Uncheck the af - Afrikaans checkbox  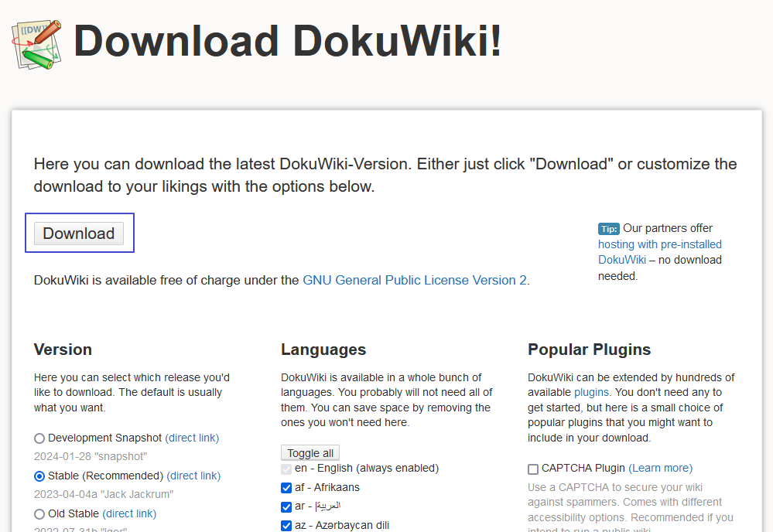pos(286,488)
